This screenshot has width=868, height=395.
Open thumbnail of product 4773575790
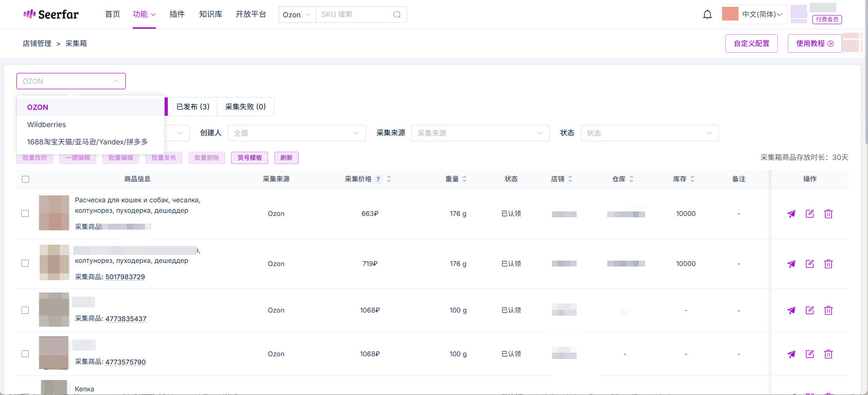coord(54,353)
